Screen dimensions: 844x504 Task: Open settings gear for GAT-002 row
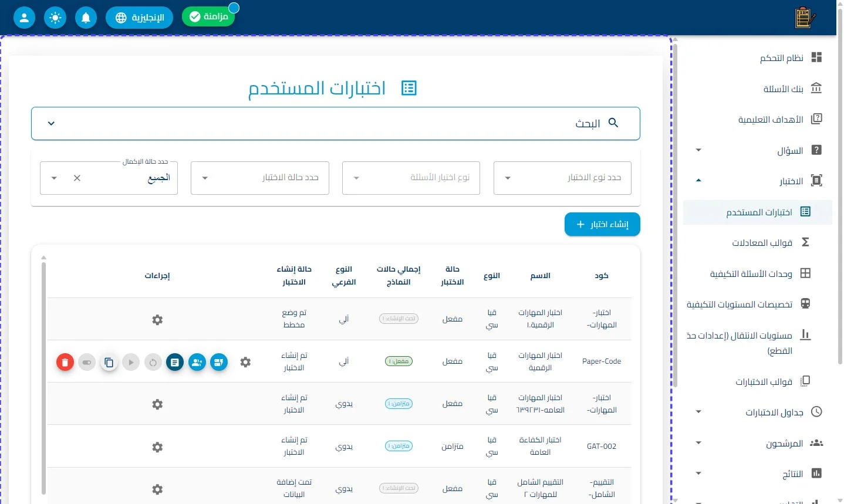157,447
